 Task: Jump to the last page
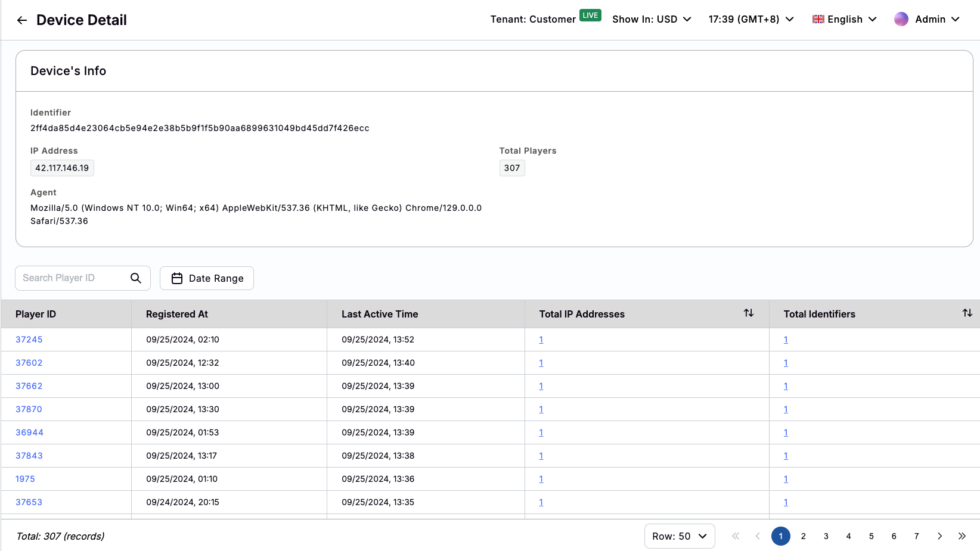point(962,536)
